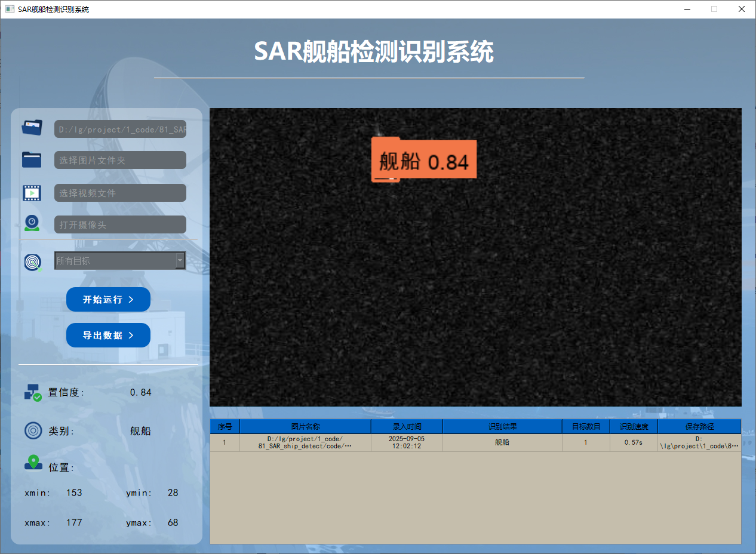The height and width of the screenshot is (554, 756).
Task: Click the 识别速度 column header
Action: [x=634, y=426]
